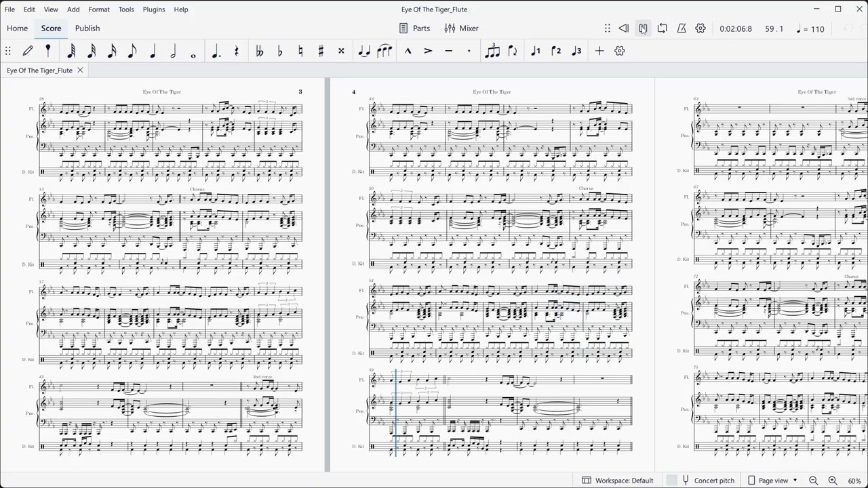Open the View menu
Viewport: 868px width, 488px height.
pos(51,9)
